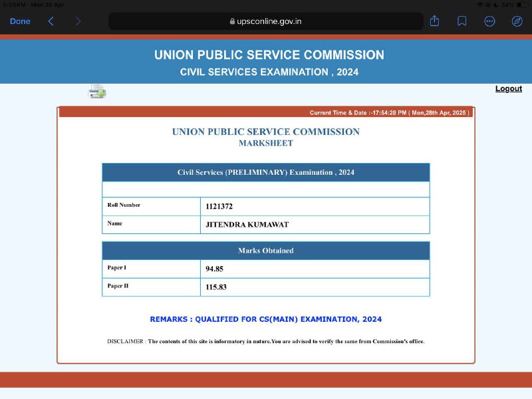This screenshot has height=399, width=532.
Task: Click the Roll Number label cell
Action: point(152,206)
